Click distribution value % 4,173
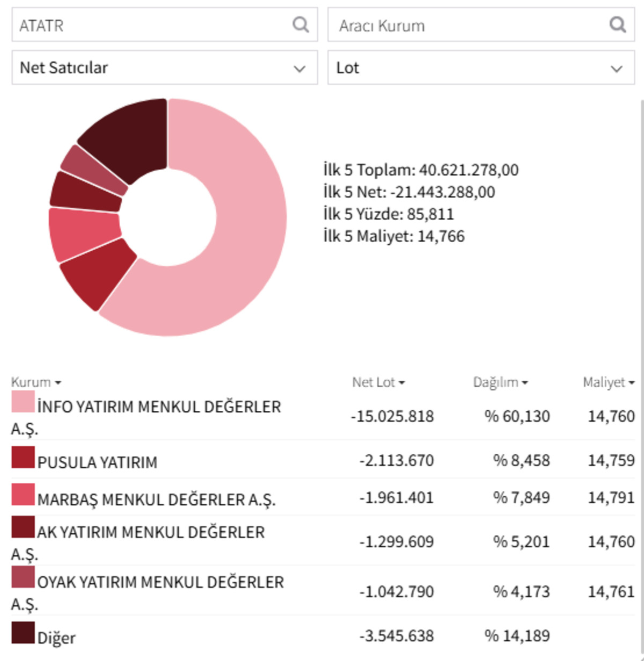The width and height of the screenshot is (644, 661). coord(522,591)
